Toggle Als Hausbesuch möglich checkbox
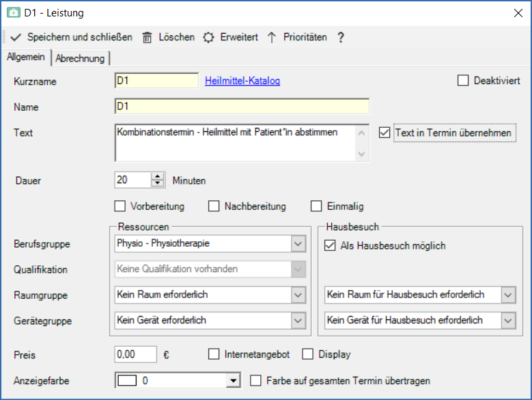Viewport: 532px width, 400px height. click(x=330, y=245)
